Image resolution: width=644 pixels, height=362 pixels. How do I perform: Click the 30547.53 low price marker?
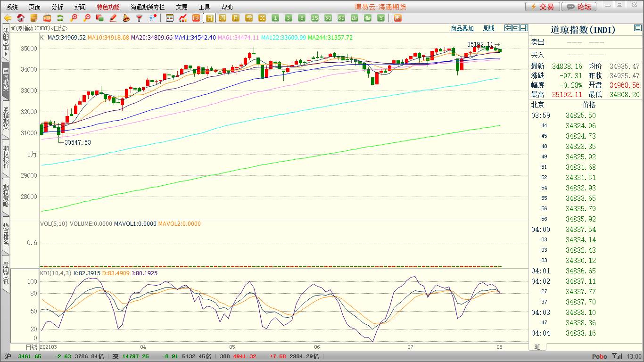[78, 142]
